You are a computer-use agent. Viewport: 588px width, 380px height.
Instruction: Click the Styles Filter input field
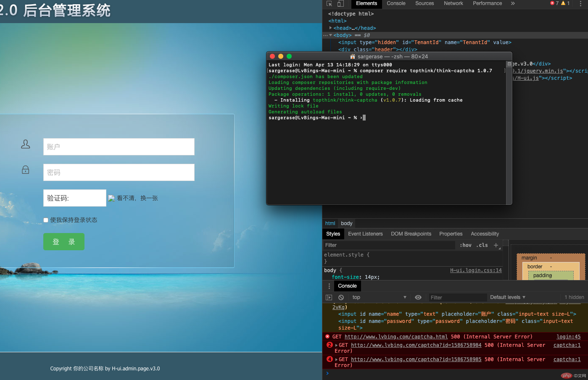(x=389, y=245)
